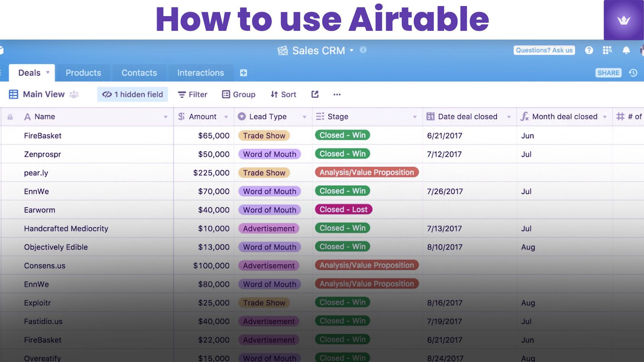
Task: Expand Month deal closed column dropdown
Action: click(x=605, y=117)
